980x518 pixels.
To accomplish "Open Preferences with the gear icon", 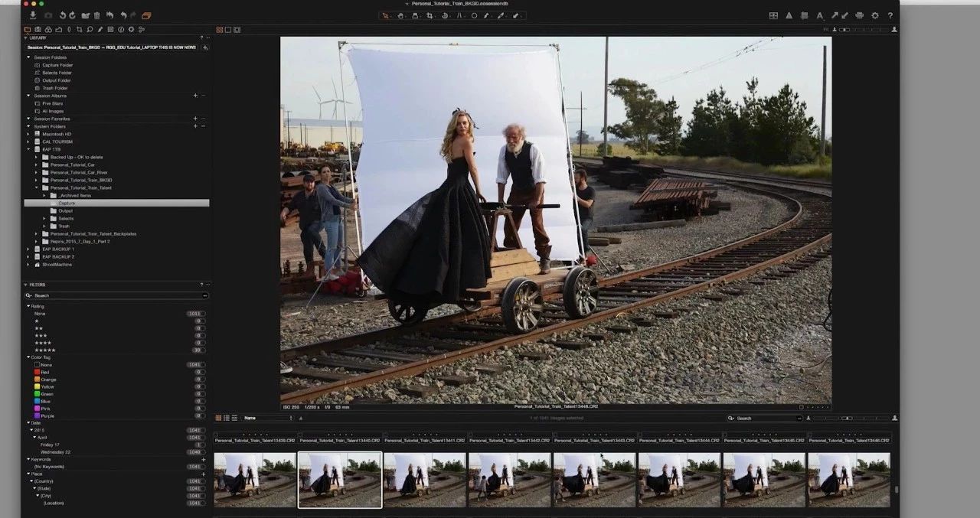I will (875, 15).
